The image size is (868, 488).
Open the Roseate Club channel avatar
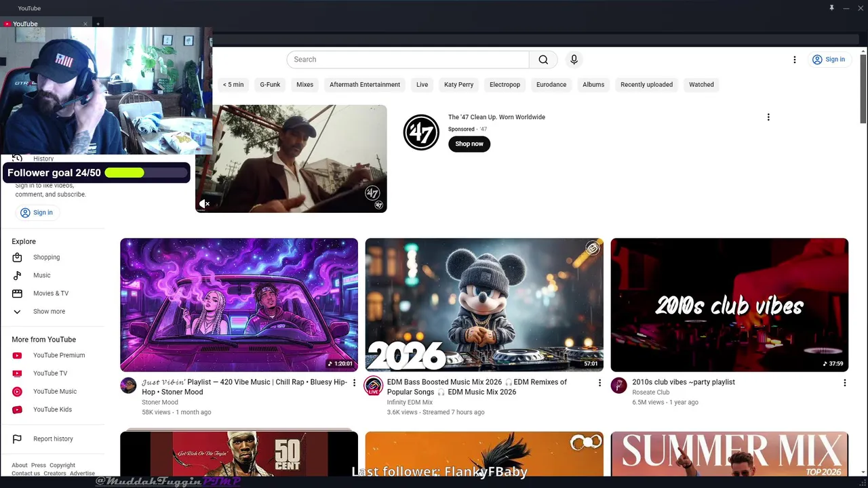pos(618,386)
